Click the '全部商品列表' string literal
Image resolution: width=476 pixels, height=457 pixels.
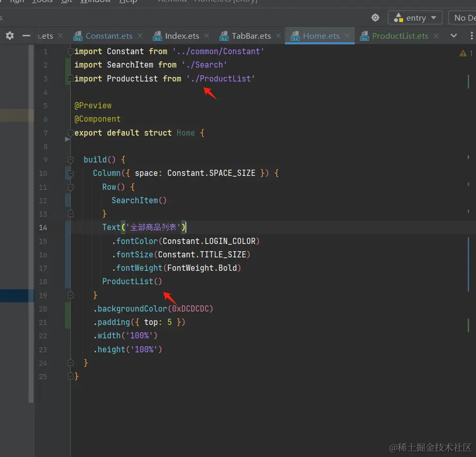click(153, 227)
